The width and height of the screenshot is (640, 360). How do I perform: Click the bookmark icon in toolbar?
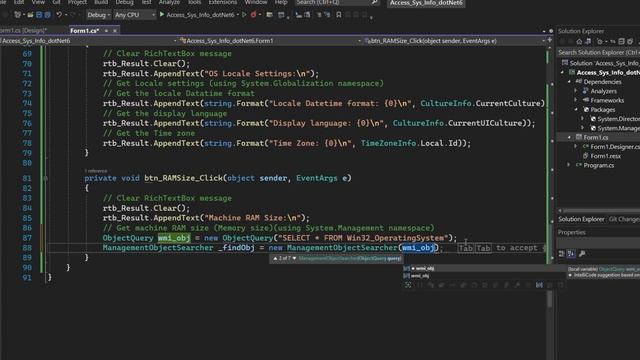coord(338,15)
